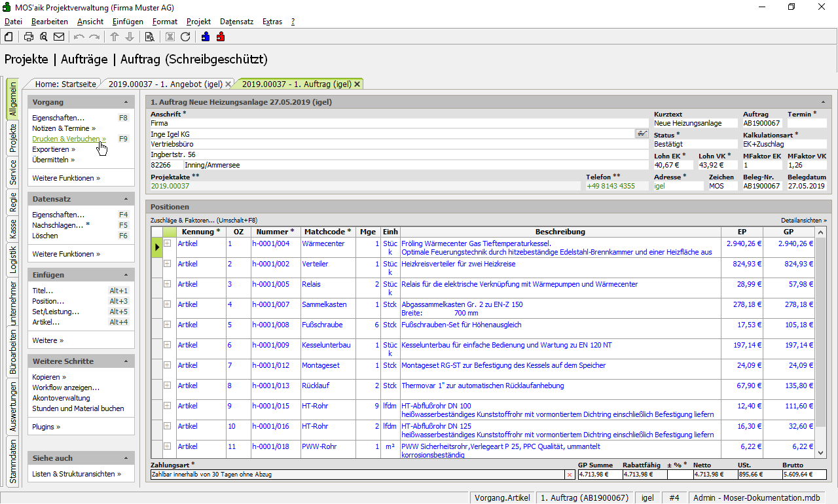Screen dimensions: 838x504
Task: Expand the Wärmecenter article row
Action: (x=168, y=243)
